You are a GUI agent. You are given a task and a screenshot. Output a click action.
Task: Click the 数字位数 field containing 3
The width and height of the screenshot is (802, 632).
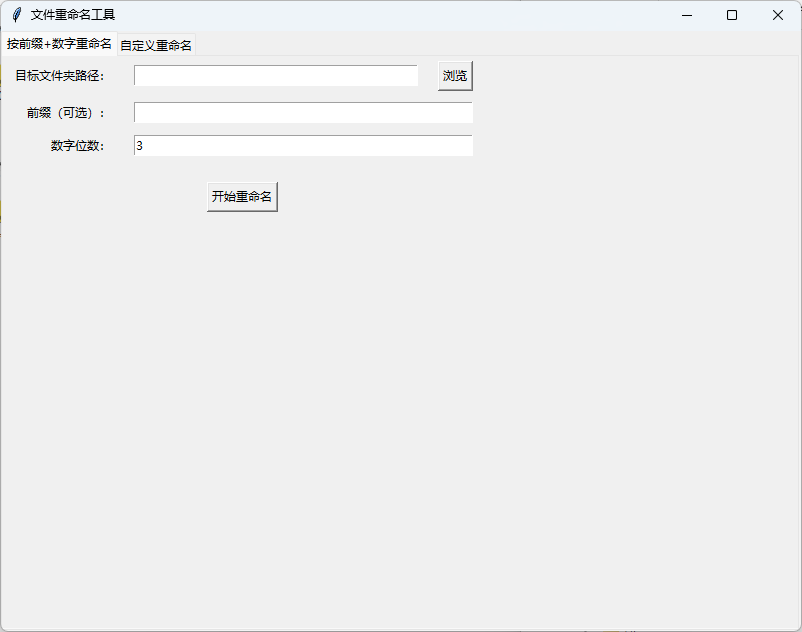pos(303,146)
